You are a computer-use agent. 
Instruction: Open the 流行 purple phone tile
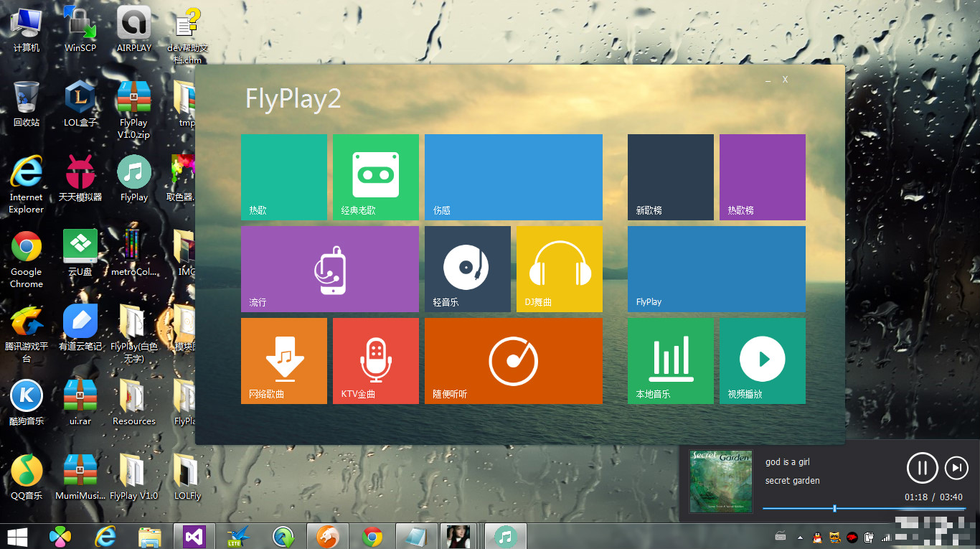click(329, 269)
